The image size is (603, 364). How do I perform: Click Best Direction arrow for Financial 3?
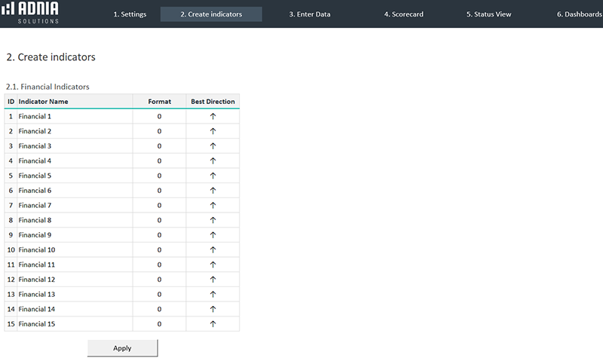[x=213, y=146]
